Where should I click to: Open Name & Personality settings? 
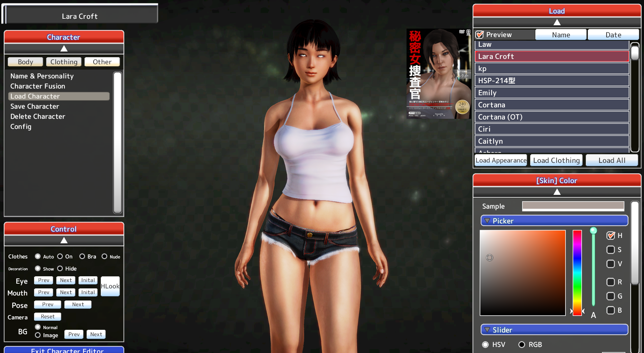pos(42,76)
